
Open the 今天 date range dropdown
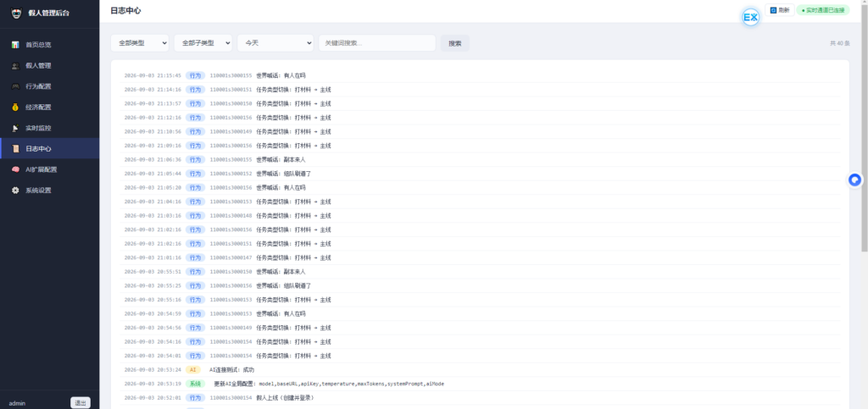[x=275, y=43]
